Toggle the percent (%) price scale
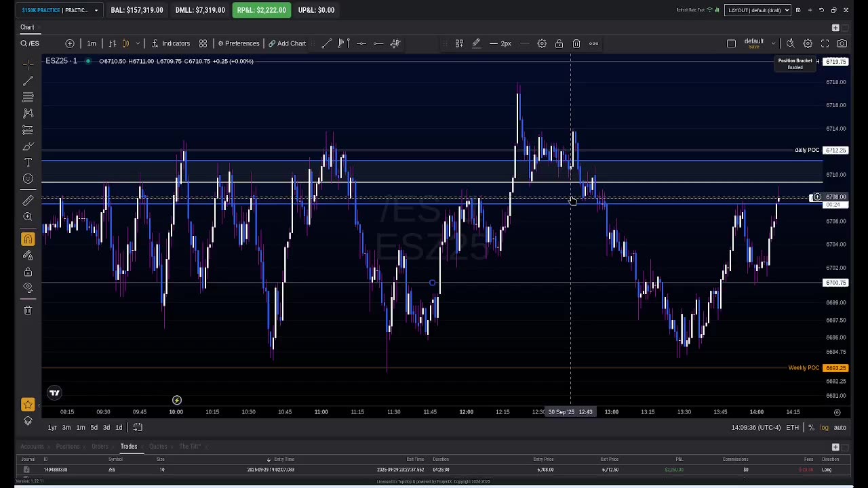The height and width of the screenshot is (488, 868). [x=811, y=428]
